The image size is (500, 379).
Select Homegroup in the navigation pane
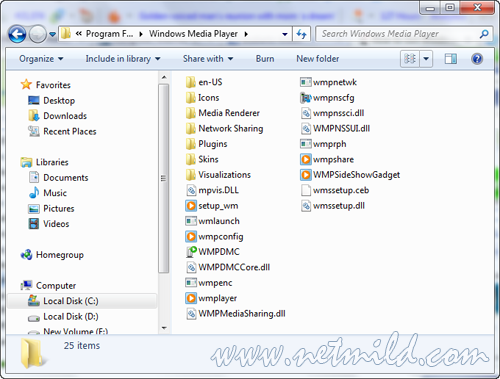click(52, 255)
